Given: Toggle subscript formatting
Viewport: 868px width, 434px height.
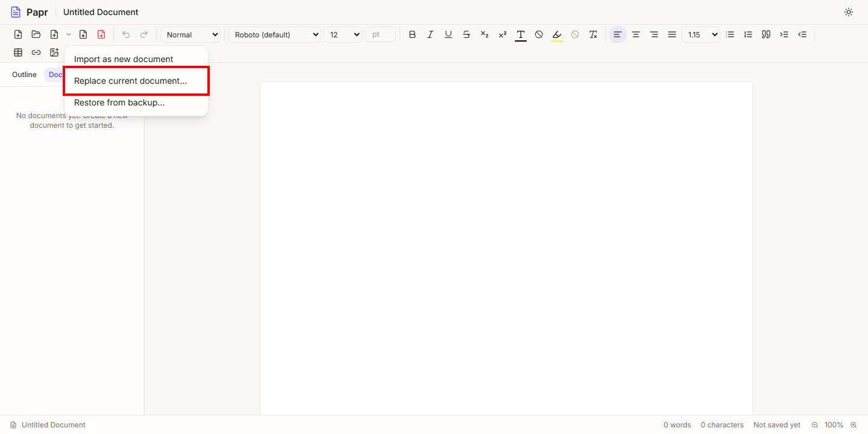Looking at the screenshot, I should pyautogui.click(x=485, y=34).
